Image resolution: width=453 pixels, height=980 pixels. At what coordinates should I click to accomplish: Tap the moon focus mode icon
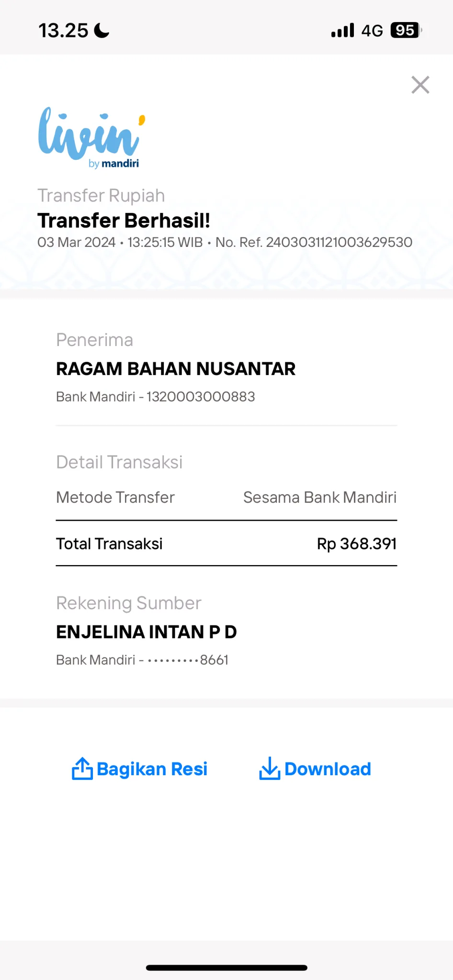pyautogui.click(x=102, y=31)
